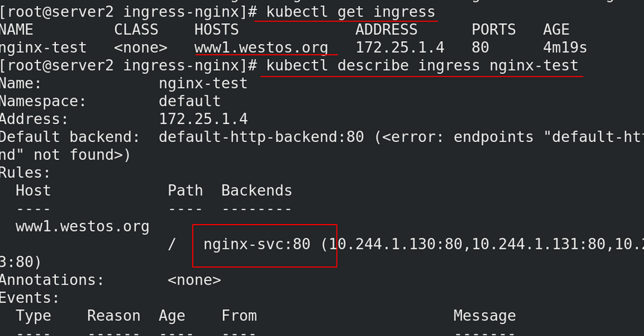Click the HOSTS column header
This screenshot has height=336, width=644.
(x=216, y=30)
